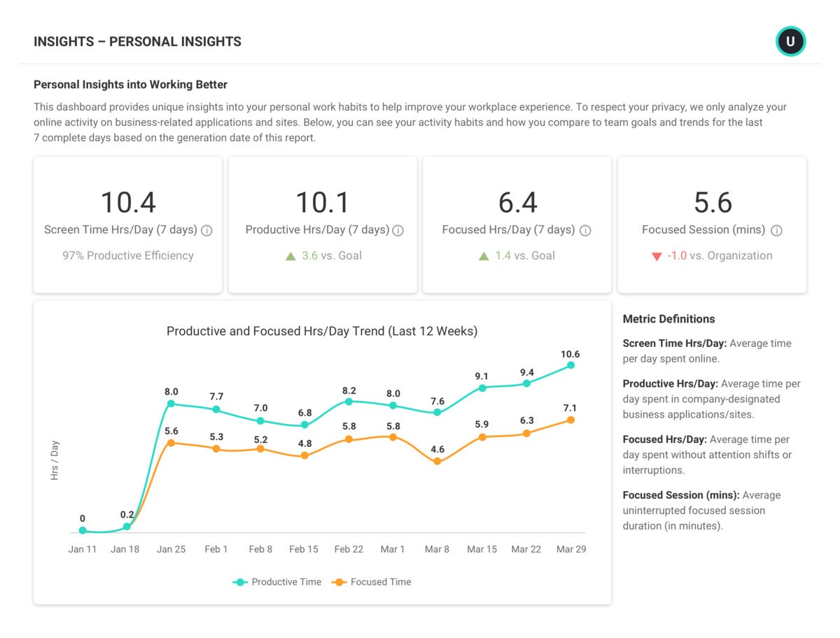
Task: Click the Focused Hrs/Day definition paragraph
Action: (x=707, y=455)
